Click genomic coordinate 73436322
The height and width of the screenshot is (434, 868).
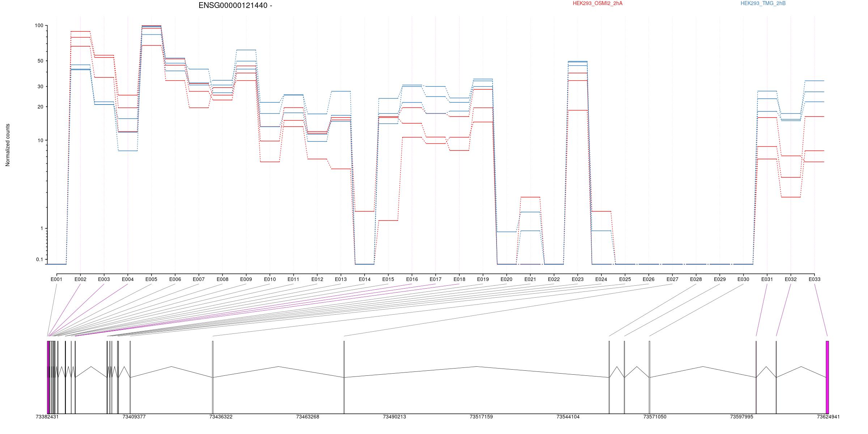(x=221, y=417)
